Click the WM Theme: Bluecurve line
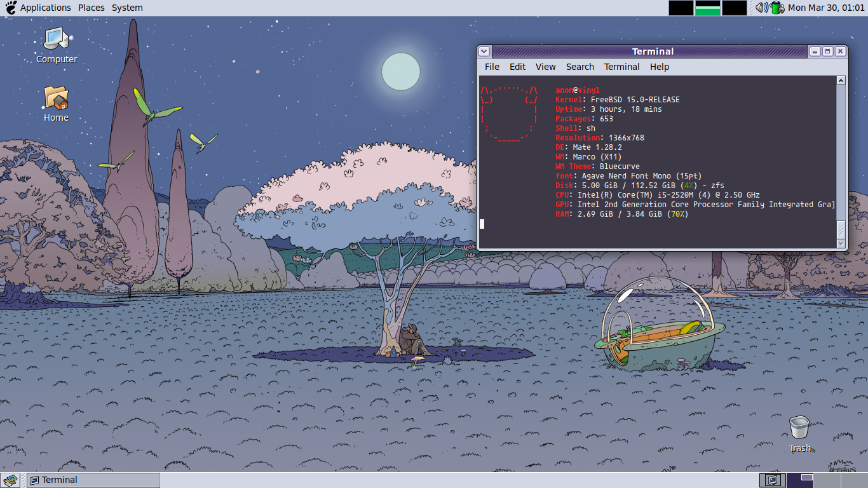868x488 pixels. pyautogui.click(x=597, y=166)
